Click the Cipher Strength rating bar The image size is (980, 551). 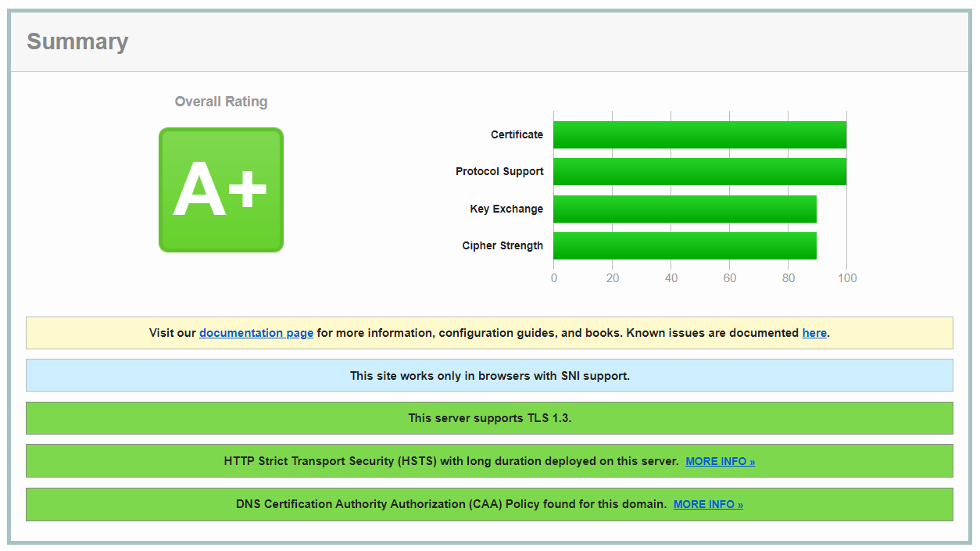coord(684,245)
